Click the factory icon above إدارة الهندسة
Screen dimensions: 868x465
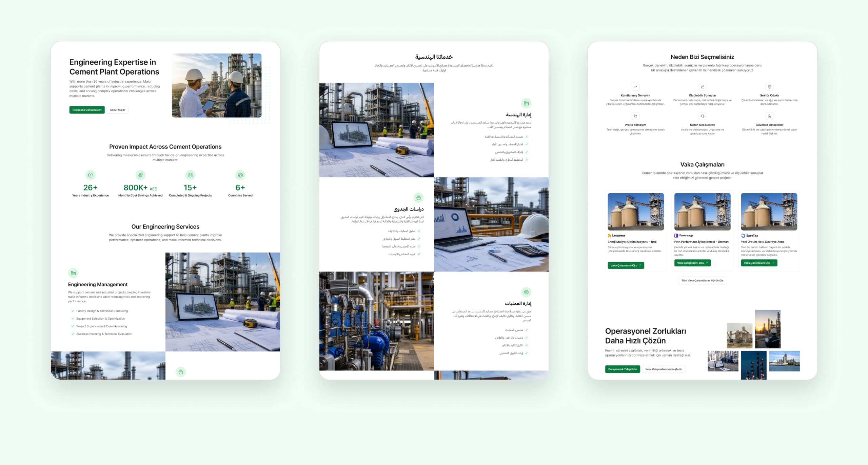[x=526, y=103]
